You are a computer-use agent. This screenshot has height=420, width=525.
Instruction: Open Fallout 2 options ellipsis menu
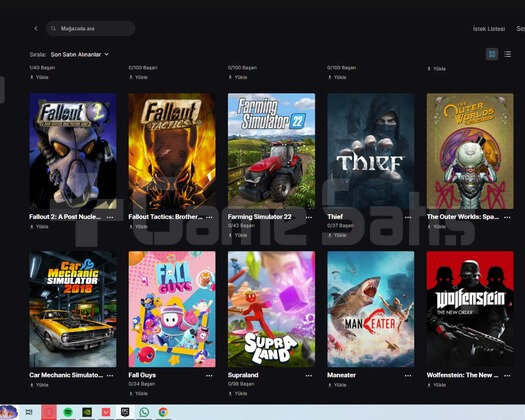tap(110, 217)
